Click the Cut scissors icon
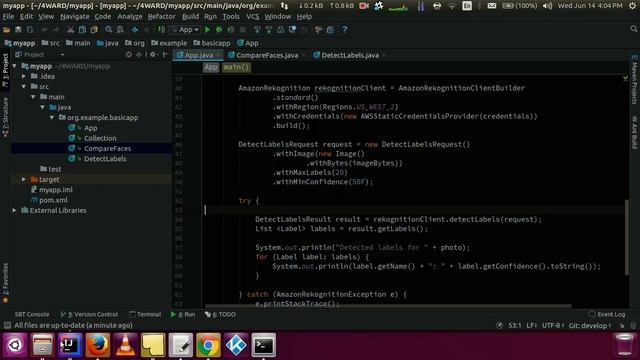 (70, 30)
